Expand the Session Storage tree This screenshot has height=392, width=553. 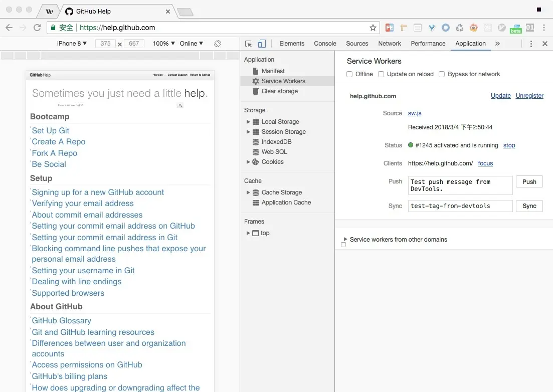(x=248, y=131)
